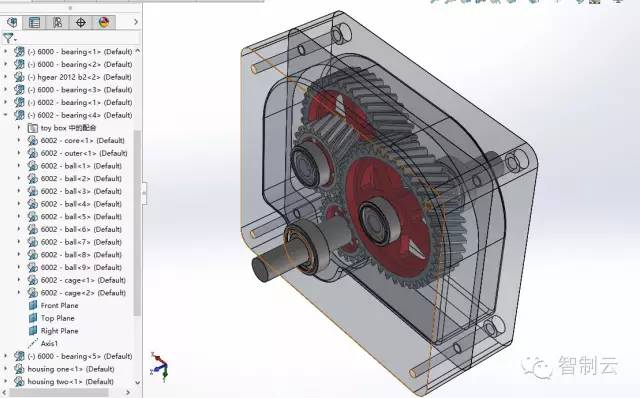Open the FeatureManager design tree tab
640x398 pixels.
click(x=12, y=22)
